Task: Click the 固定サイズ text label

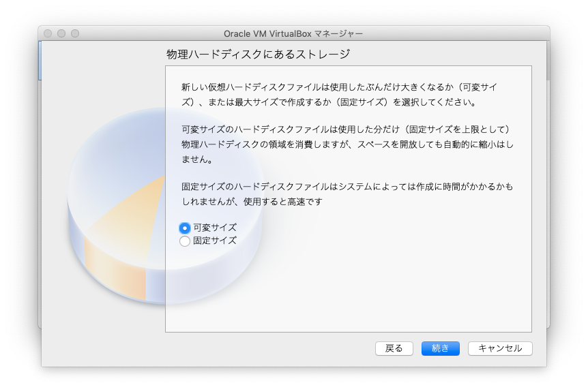Action: 215,241
